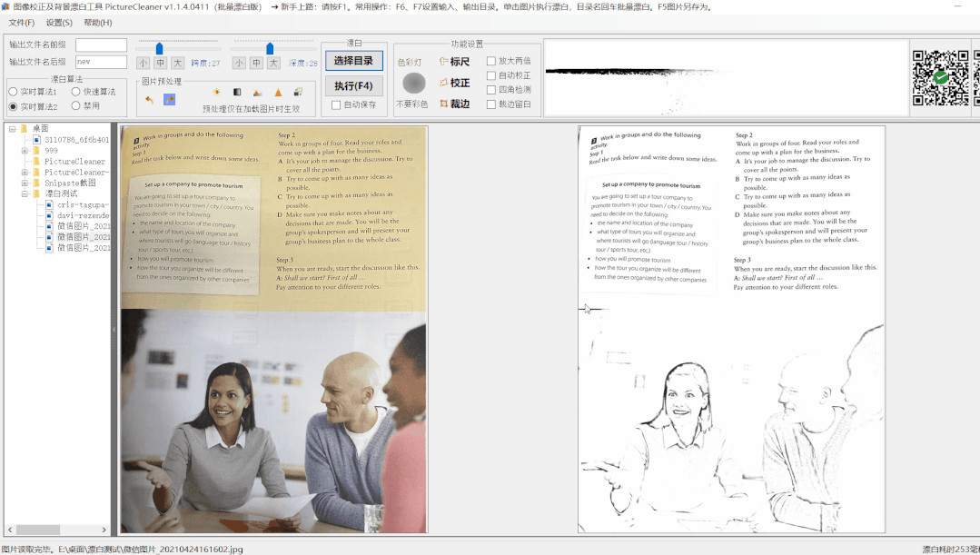Select the 快速算法 radio button
This screenshot has height=555, width=980.
(76, 92)
